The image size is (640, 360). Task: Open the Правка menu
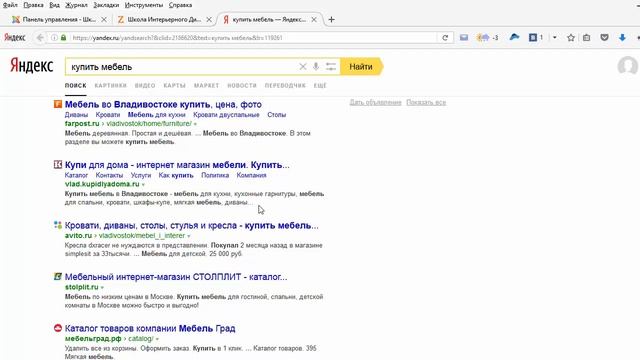pyautogui.click(x=33, y=5)
